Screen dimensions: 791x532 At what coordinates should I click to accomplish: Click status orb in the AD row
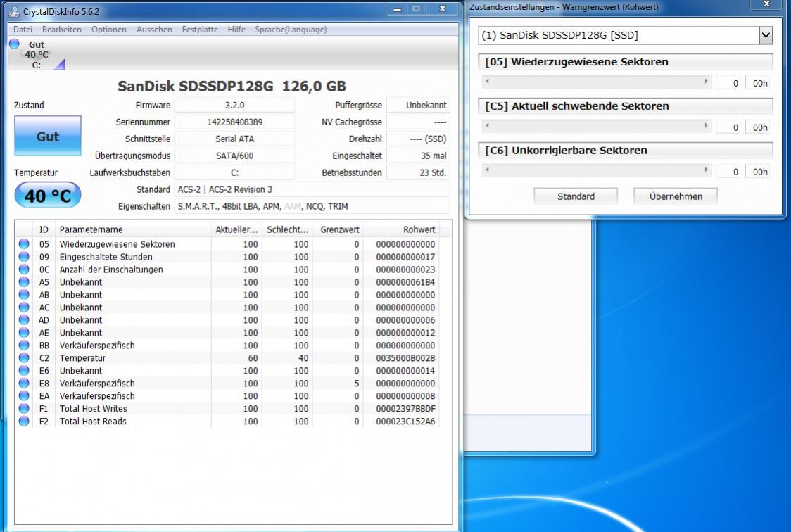(24, 319)
